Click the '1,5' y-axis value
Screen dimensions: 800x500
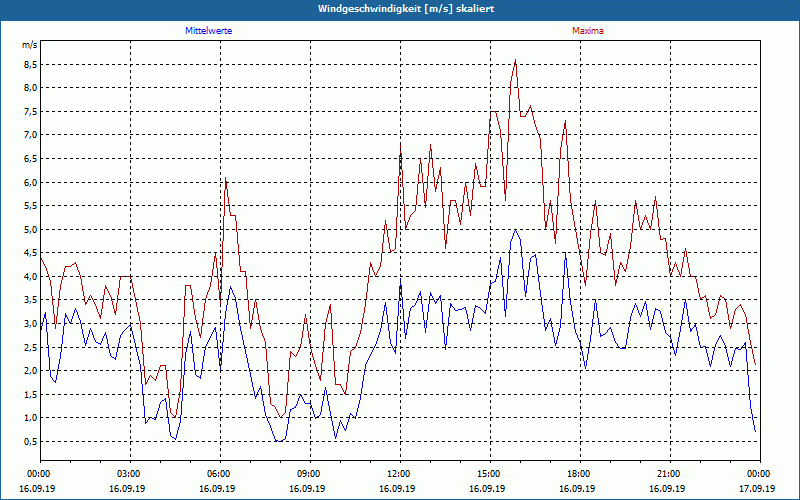pos(31,394)
